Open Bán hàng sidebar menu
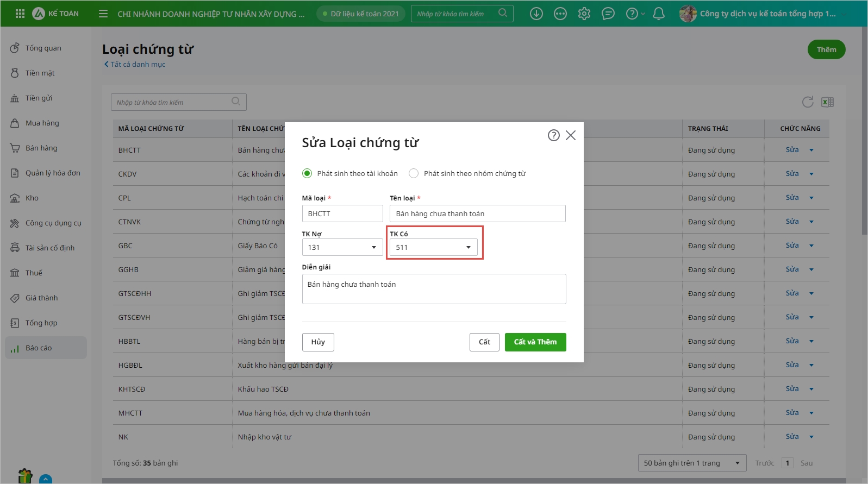 [41, 148]
